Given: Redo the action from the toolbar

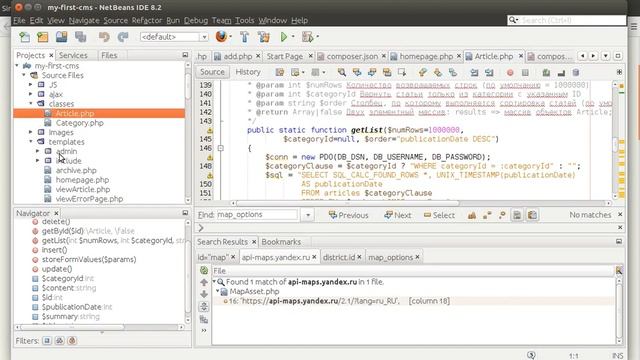Looking at the screenshot, I should pyautogui.click(x=123, y=37).
